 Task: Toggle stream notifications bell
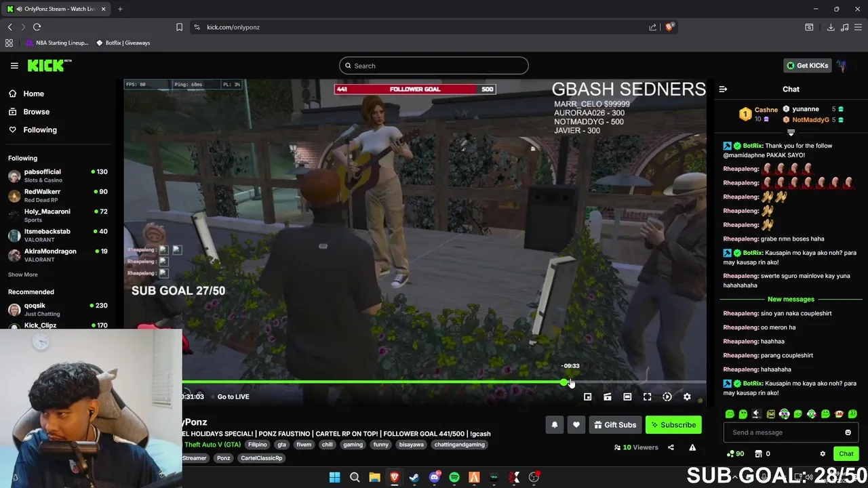[x=554, y=425]
